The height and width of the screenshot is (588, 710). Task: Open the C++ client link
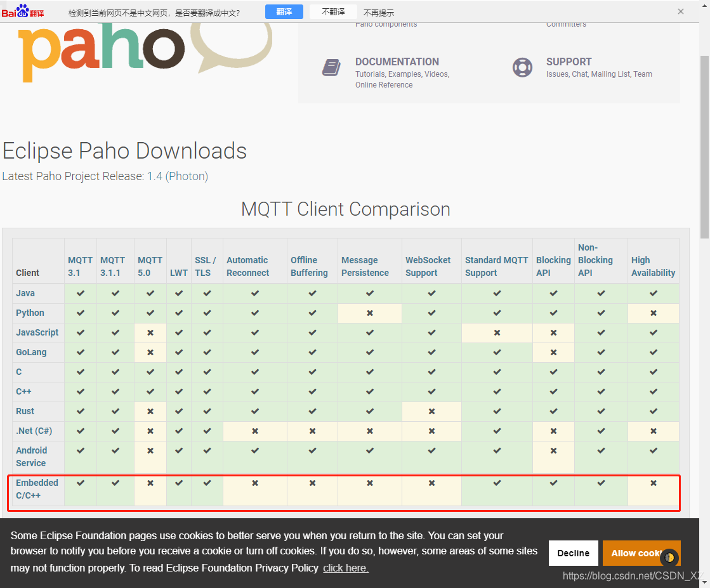coord(23,391)
